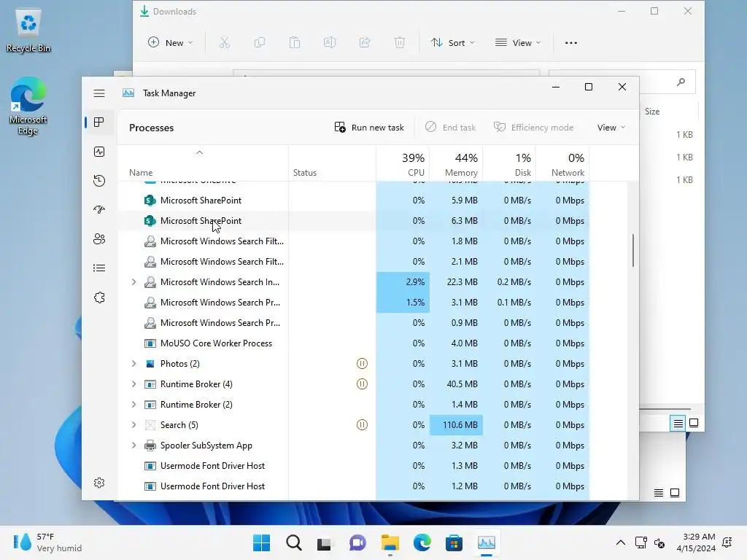Select MoUSO Core Worker Process row
This screenshot has width=747, height=560.
coord(354,343)
